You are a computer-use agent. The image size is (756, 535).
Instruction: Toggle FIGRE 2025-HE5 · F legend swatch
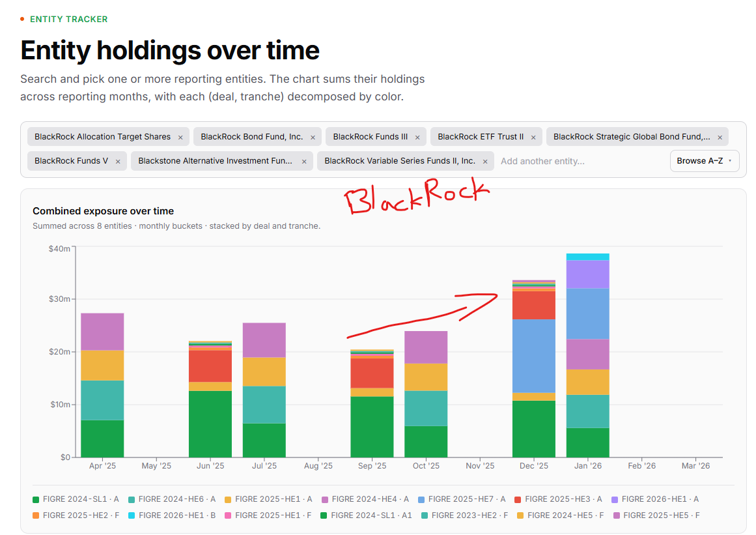point(616,515)
